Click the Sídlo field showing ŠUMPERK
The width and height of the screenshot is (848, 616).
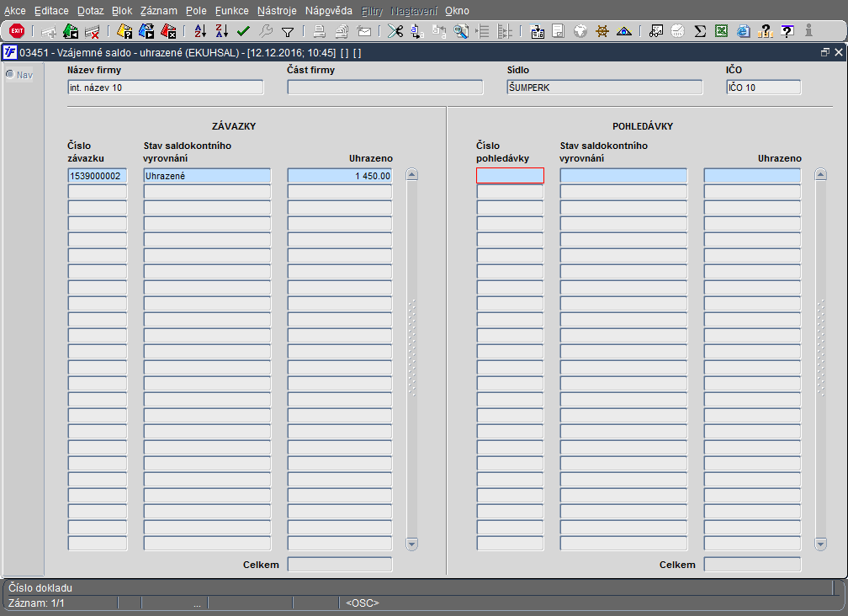(605, 87)
